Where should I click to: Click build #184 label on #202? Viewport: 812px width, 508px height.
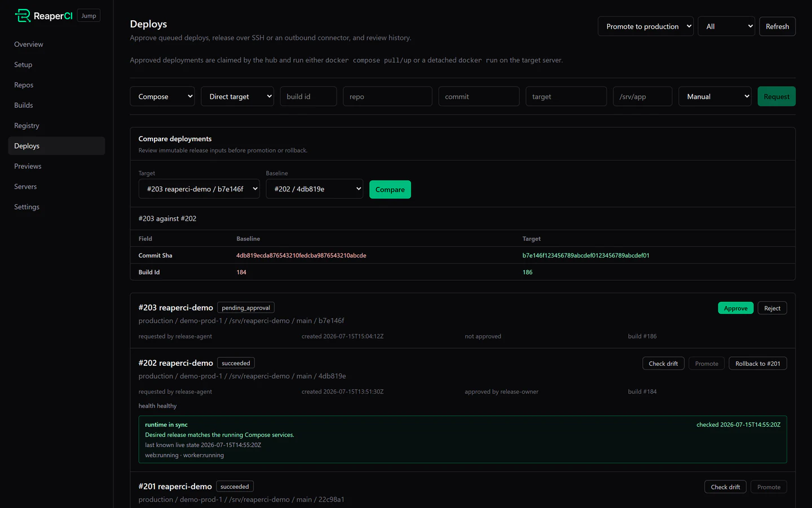pyautogui.click(x=642, y=392)
